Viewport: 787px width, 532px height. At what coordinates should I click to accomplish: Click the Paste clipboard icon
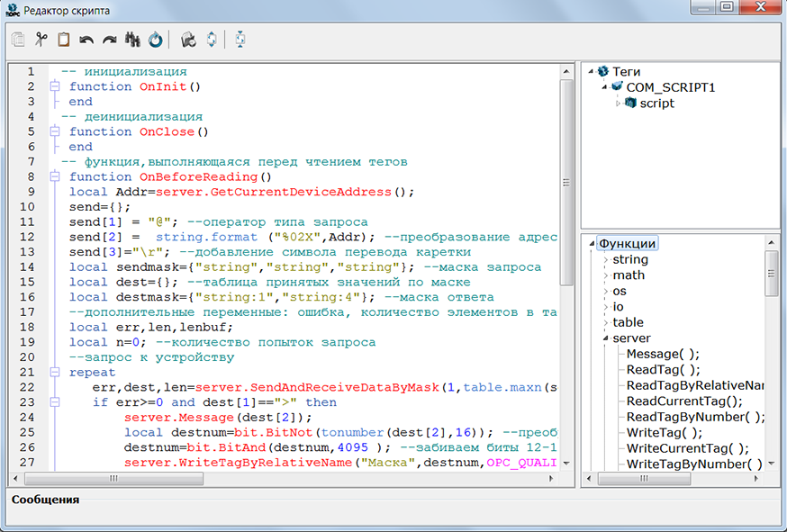pyautogui.click(x=63, y=40)
